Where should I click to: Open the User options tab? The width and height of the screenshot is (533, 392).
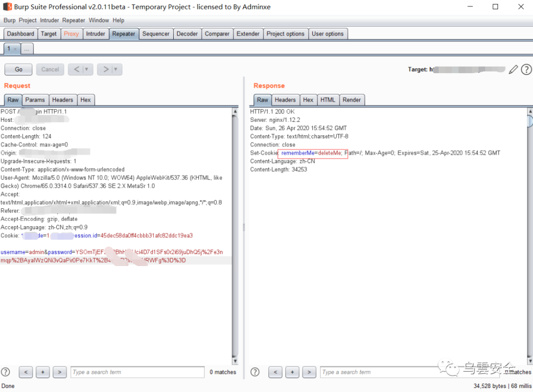[328, 34]
